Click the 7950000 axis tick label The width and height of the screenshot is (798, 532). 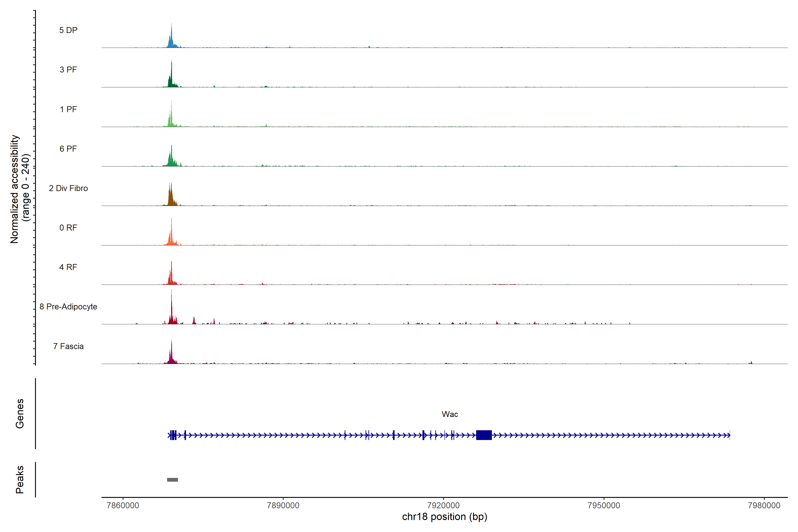tap(604, 505)
